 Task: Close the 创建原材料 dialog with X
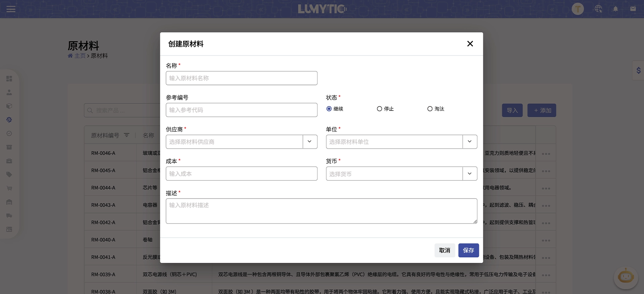click(470, 44)
